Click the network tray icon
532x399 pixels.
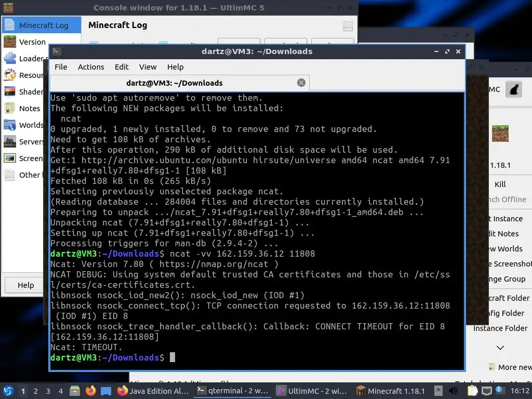(486, 391)
